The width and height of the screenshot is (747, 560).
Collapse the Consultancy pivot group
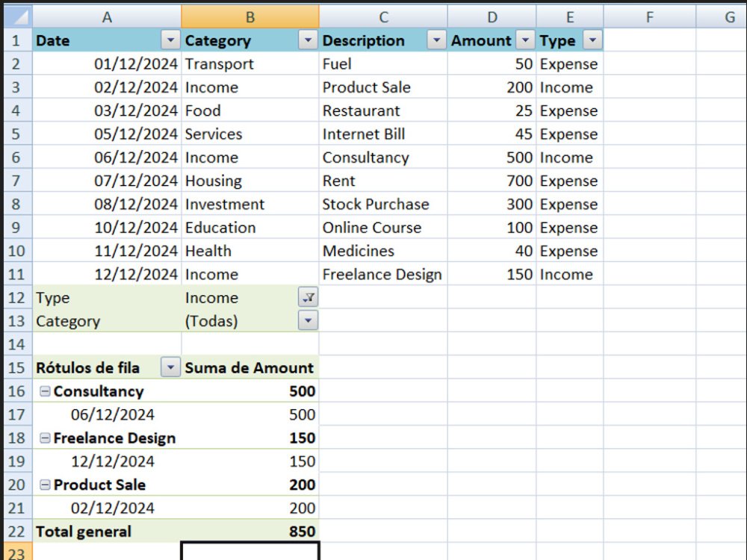coord(45,391)
